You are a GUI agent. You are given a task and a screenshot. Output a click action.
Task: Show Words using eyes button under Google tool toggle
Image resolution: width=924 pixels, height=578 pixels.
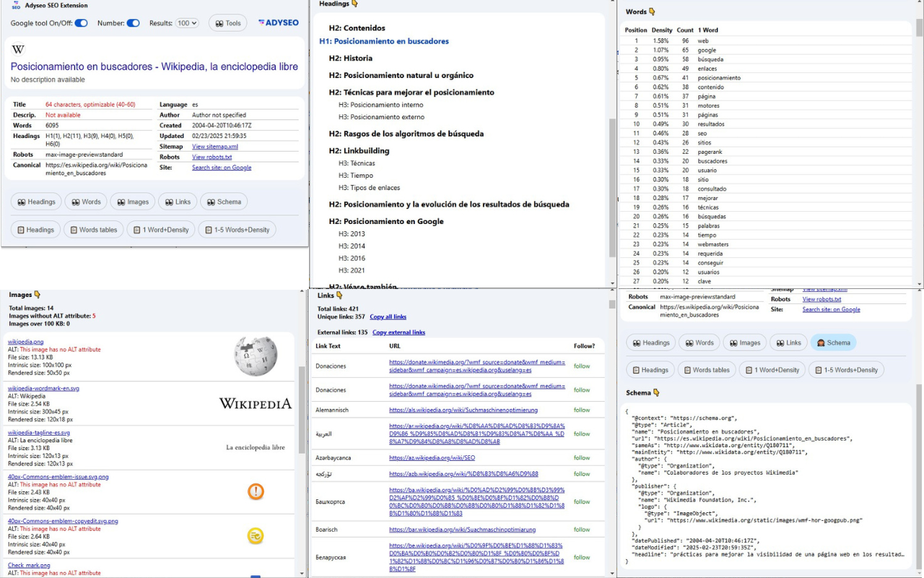86,202
